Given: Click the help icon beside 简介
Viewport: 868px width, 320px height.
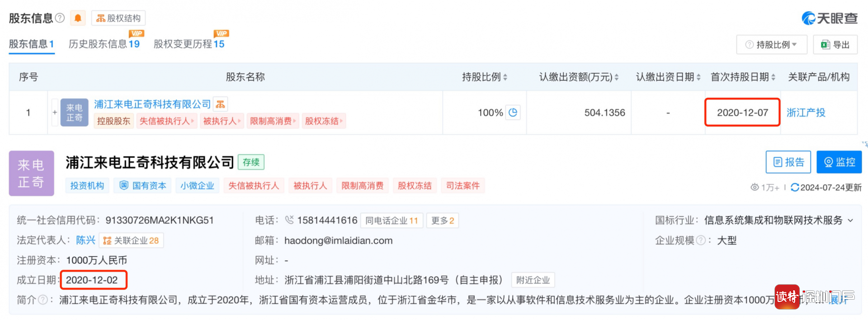Looking at the screenshot, I should tap(43, 300).
